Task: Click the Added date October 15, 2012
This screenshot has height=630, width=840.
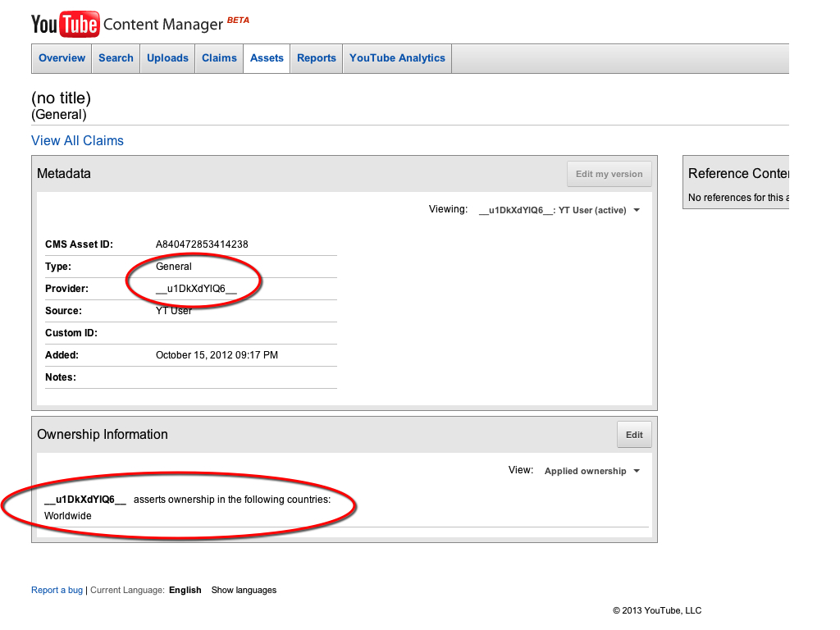Action: tap(217, 355)
